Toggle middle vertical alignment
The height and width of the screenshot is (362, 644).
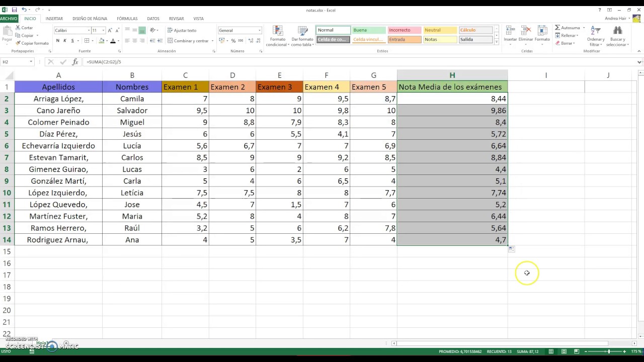click(x=135, y=30)
